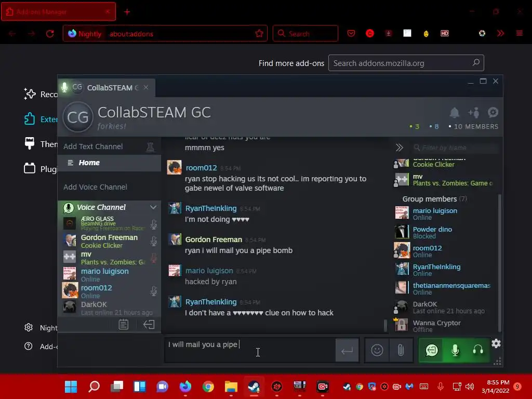Click the pin icon beside Add Text Channel
The height and width of the screenshot is (399, 532).
pyautogui.click(x=150, y=147)
